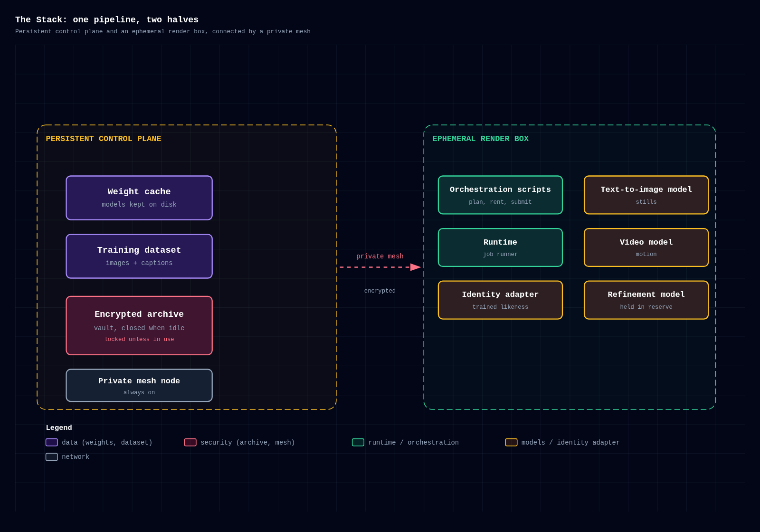Click the 'private mesh' arrow label
The image size is (760, 532).
point(380,256)
